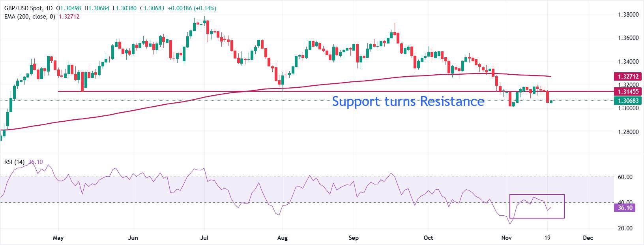Click the purple rectangle in RSI pane

537,195
